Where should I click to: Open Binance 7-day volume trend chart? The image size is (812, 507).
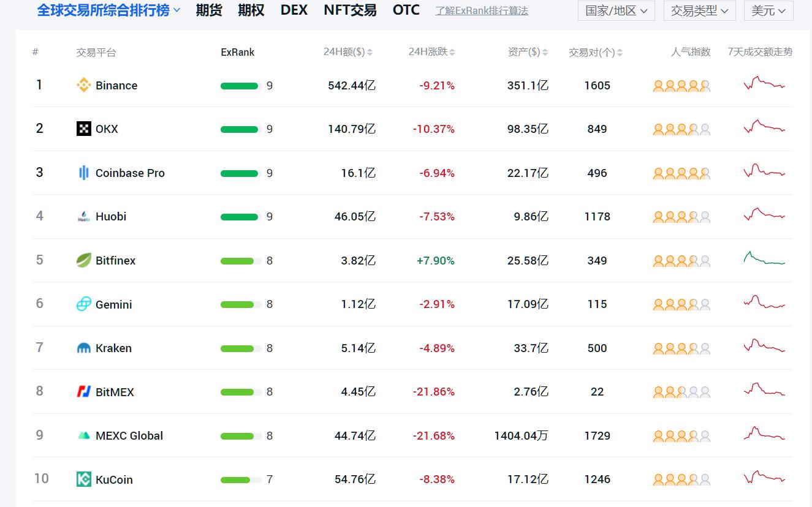(x=764, y=83)
